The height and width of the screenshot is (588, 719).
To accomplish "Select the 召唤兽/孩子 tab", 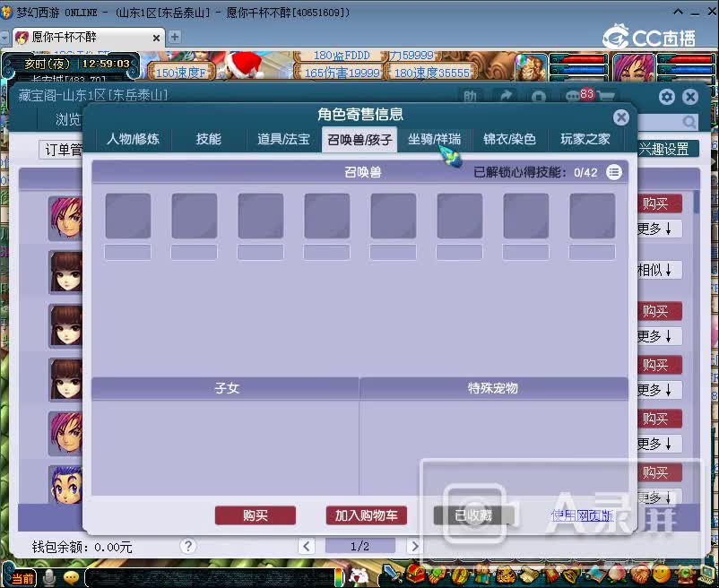I will coord(359,139).
